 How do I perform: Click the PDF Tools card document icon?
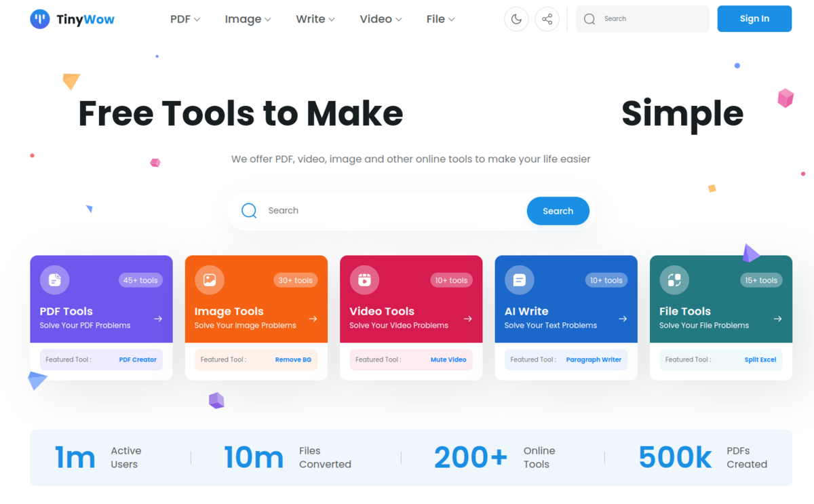click(54, 279)
